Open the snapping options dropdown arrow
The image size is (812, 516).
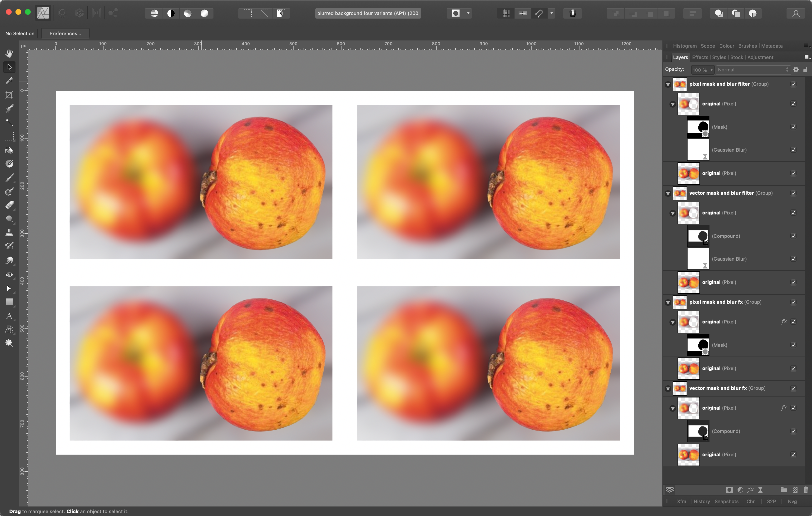[552, 13]
